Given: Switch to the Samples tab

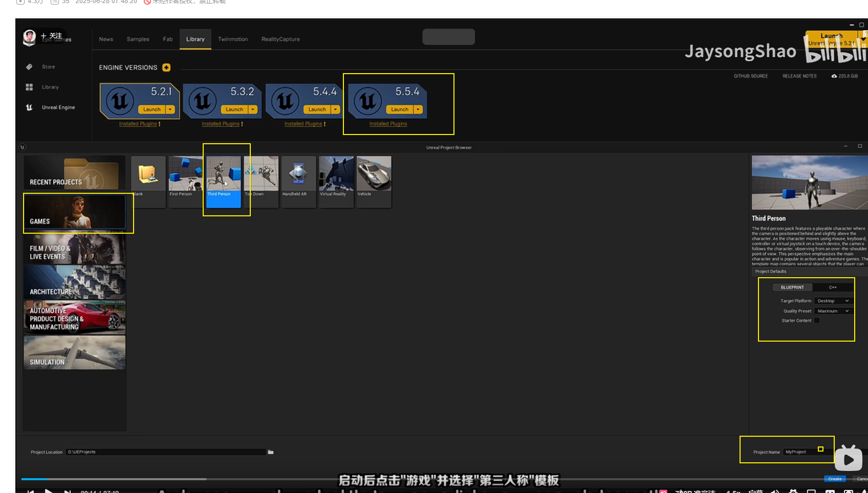Looking at the screenshot, I should click(x=138, y=39).
